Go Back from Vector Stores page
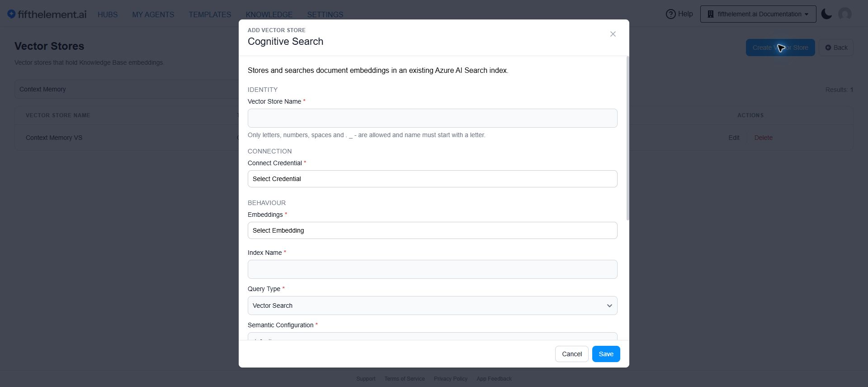The width and height of the screenshot is (868, 387). [836, 48]
